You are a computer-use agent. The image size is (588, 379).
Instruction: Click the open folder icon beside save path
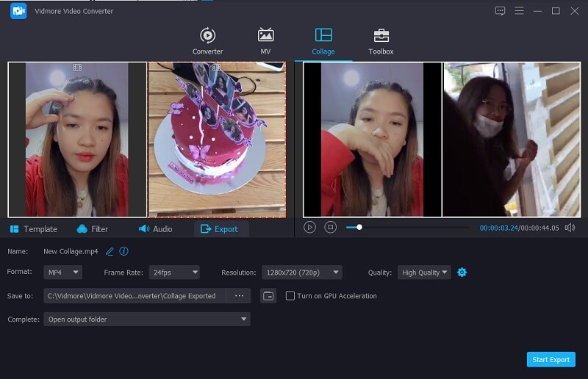coord(268,296)
